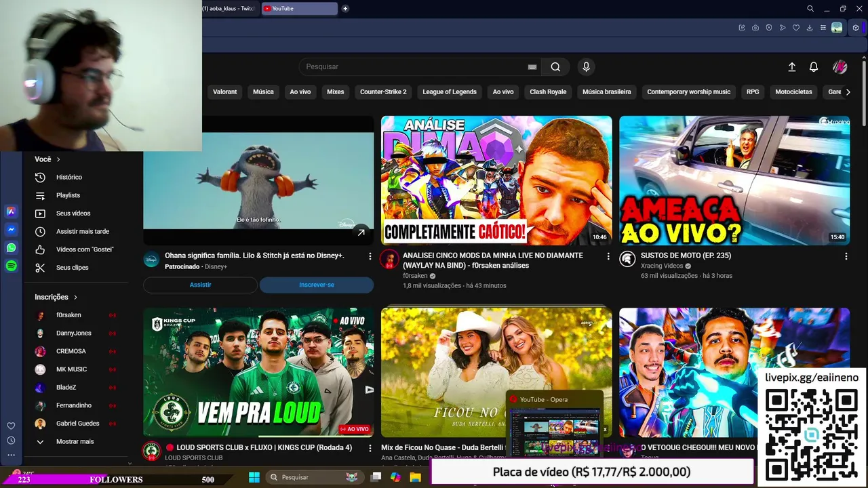Open the ad blocker shield icon
868x488 pixels.
[769, 28]
